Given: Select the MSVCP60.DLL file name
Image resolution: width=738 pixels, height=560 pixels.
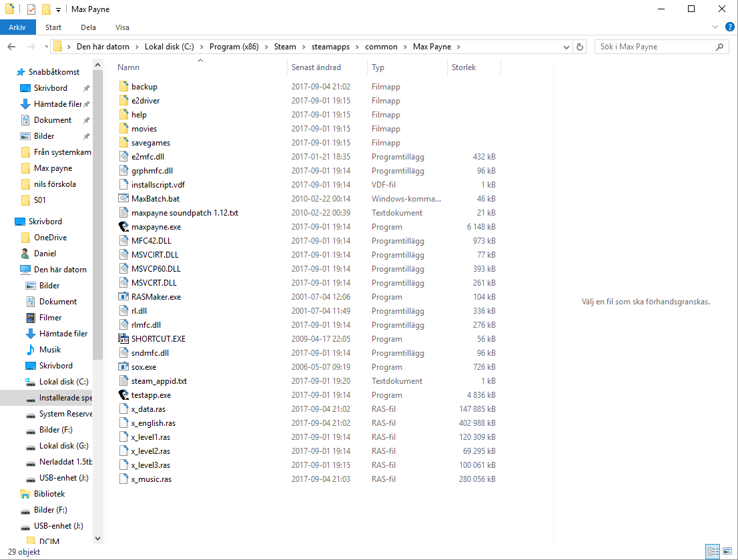Looking at the screenshot, I should pyautogui.click(x=155, y=269).
